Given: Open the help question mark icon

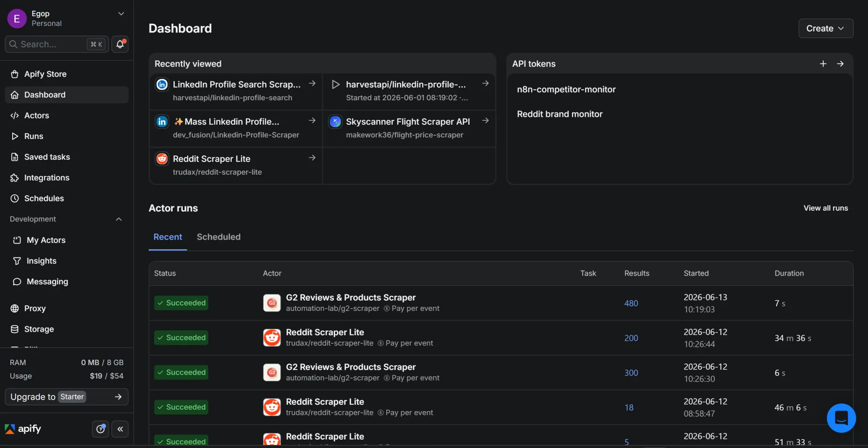Looking at the screenshot, I should [101, 429].
